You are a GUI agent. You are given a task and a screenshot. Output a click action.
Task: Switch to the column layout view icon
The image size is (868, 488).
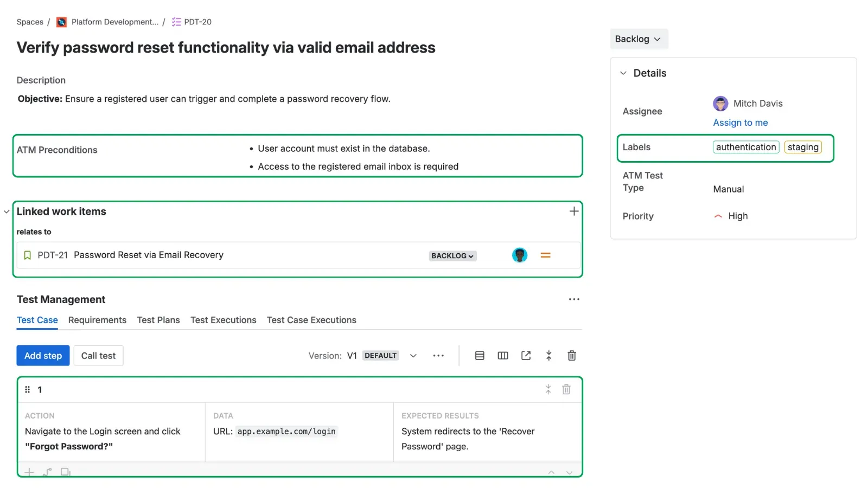[x=503, y=356]
